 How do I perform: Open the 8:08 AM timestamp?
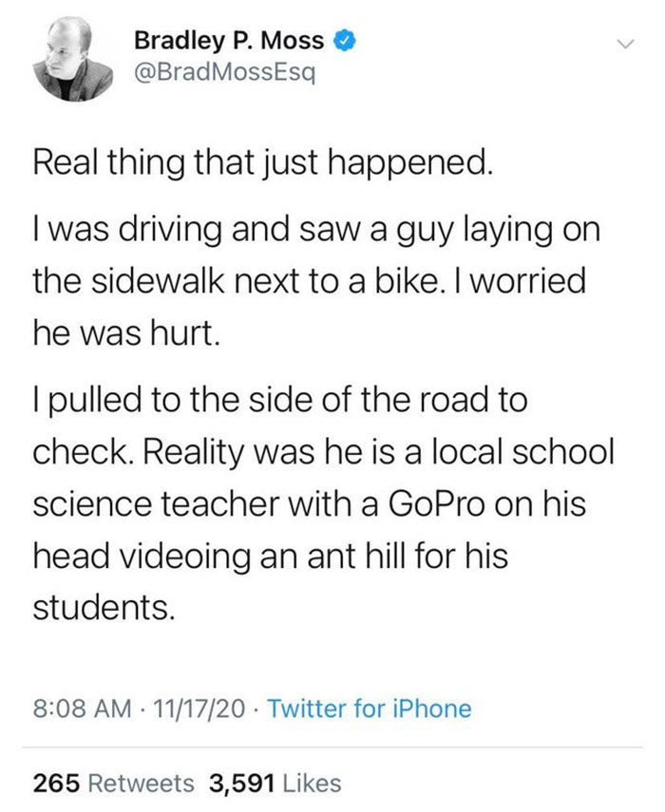(x=79, y=708)
